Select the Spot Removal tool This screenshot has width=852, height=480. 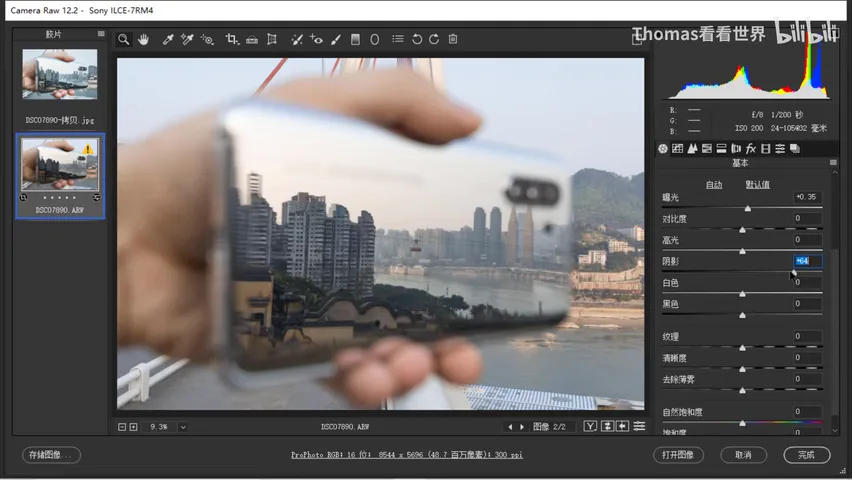(297, 39)
